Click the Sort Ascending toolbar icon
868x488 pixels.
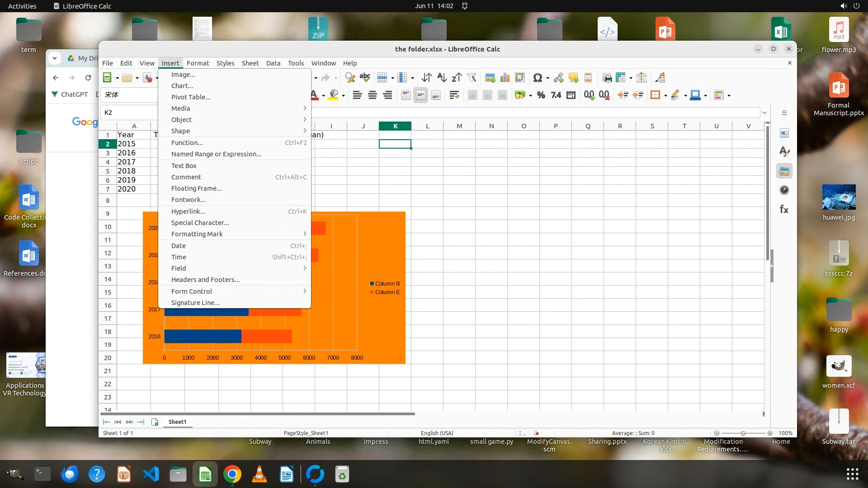(442, 78)
